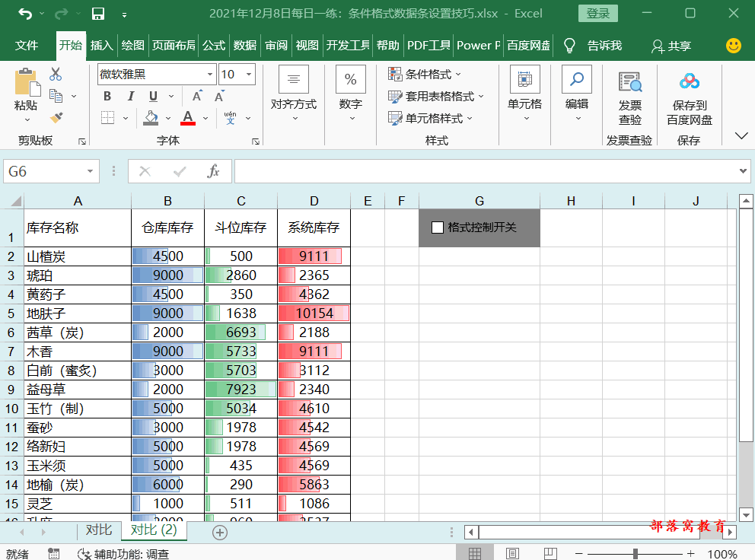This screenshot has width=755, height=560.
Task: Click the zoom slider handle
Action: pyautogui.click(x=636, y=554)
